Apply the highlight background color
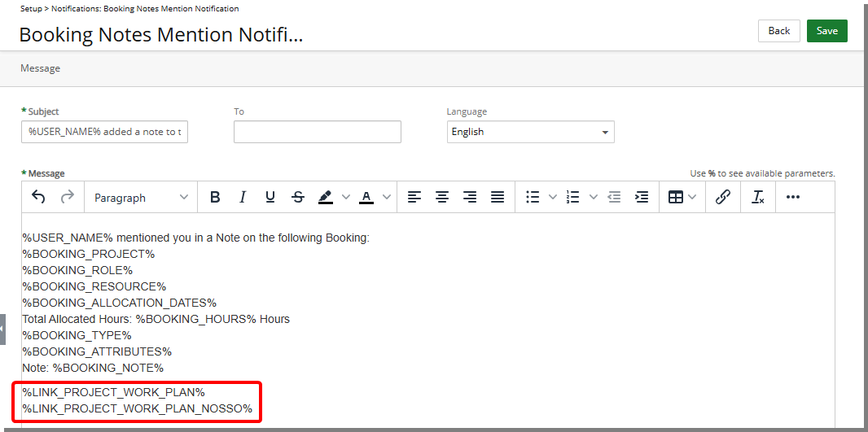 click(326, 197)
